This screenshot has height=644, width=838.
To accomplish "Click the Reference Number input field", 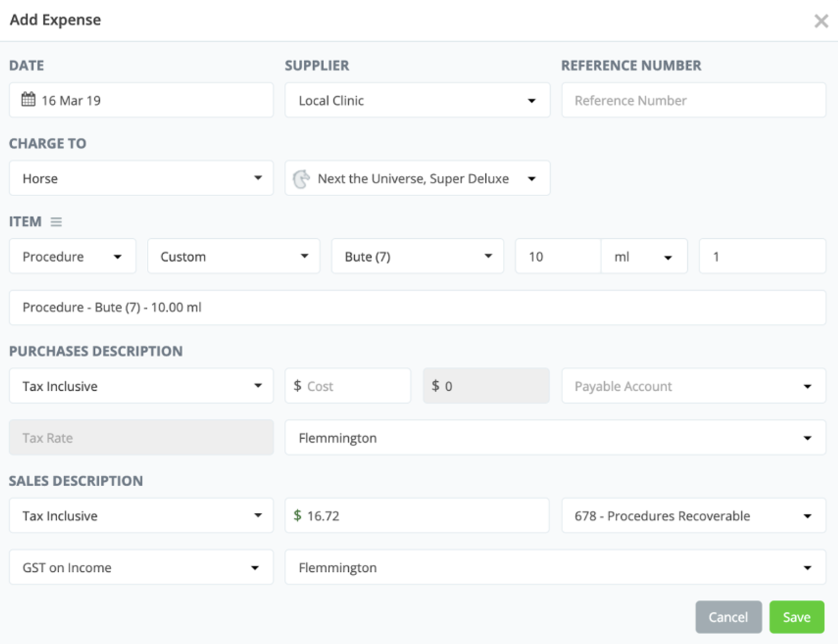I will [x=693, y=100].
